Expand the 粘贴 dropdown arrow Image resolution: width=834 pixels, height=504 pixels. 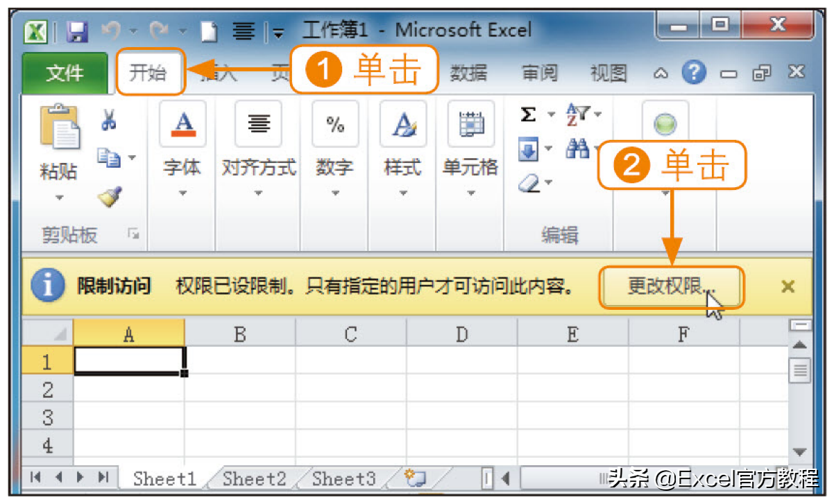coord(59,198)
